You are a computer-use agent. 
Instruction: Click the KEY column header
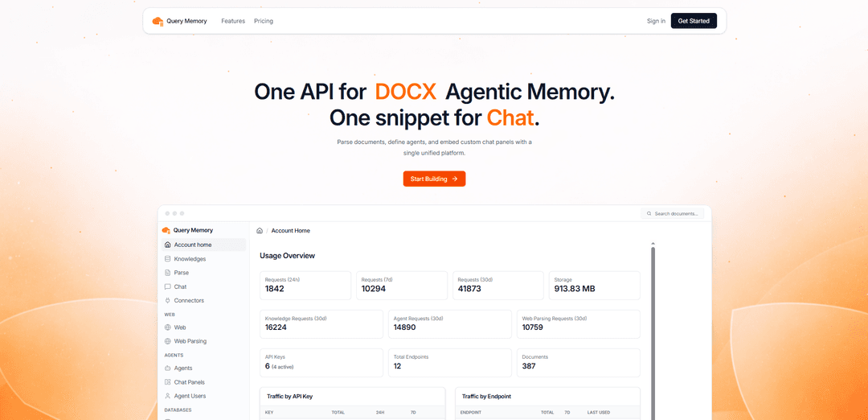coord(269,413)
